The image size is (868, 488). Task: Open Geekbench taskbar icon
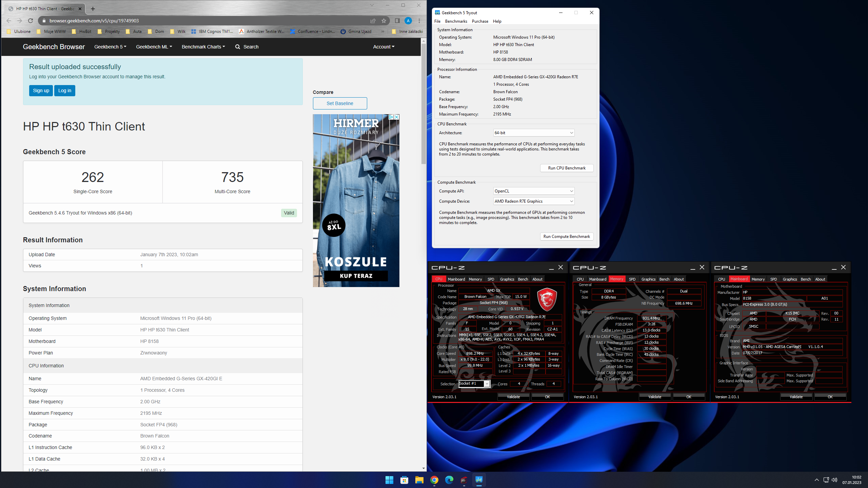pyautogui.click(x=479, y=480)
